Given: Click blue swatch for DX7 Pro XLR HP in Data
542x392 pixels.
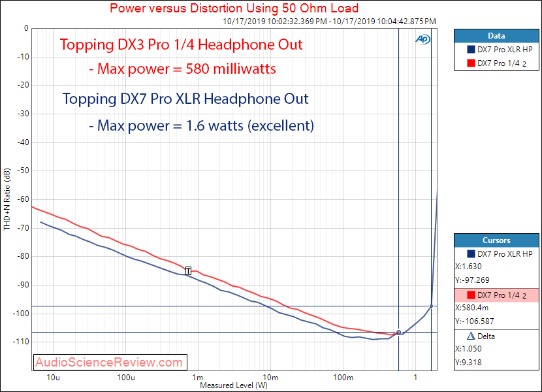Looking at the screenshot, I should tap(471, 50).
